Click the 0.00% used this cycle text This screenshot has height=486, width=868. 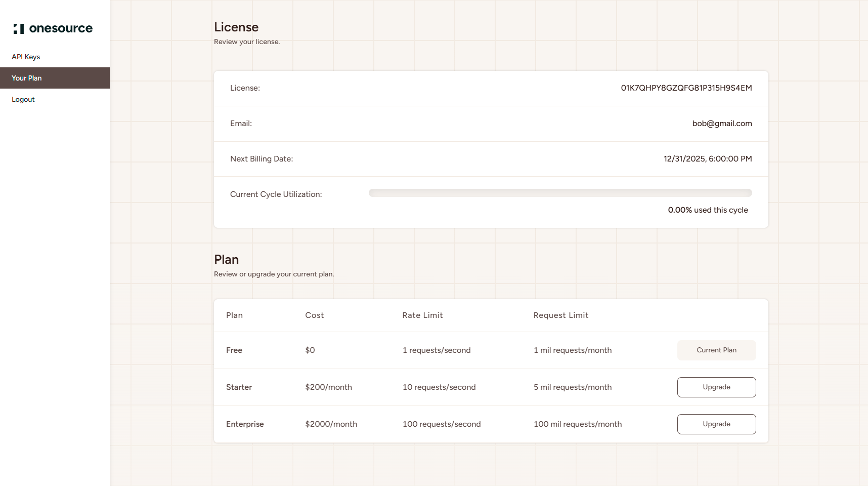point(708,210)
